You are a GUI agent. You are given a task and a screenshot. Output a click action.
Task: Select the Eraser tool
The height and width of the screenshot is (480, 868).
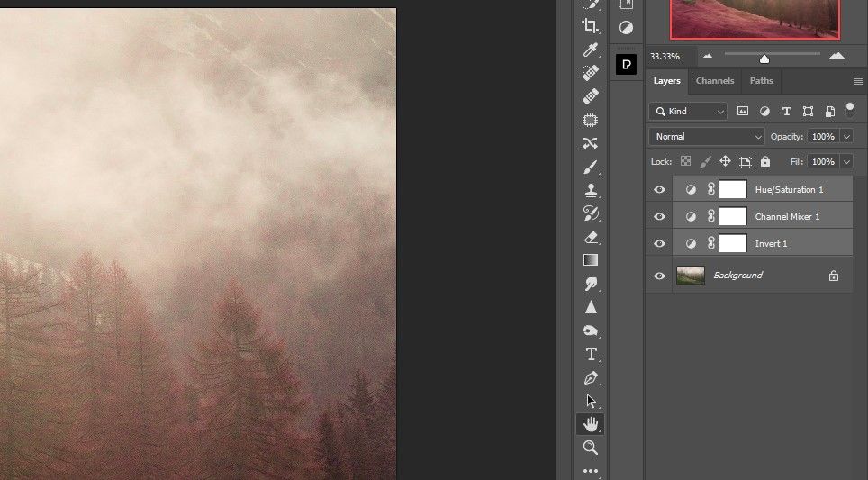[x=590, y=238]
